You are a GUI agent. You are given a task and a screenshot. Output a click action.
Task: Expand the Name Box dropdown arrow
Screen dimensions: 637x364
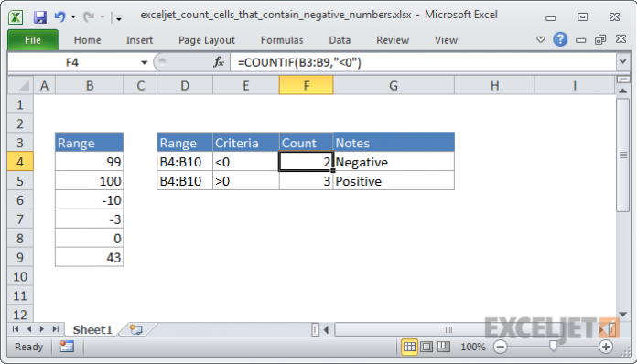point(144,62)
